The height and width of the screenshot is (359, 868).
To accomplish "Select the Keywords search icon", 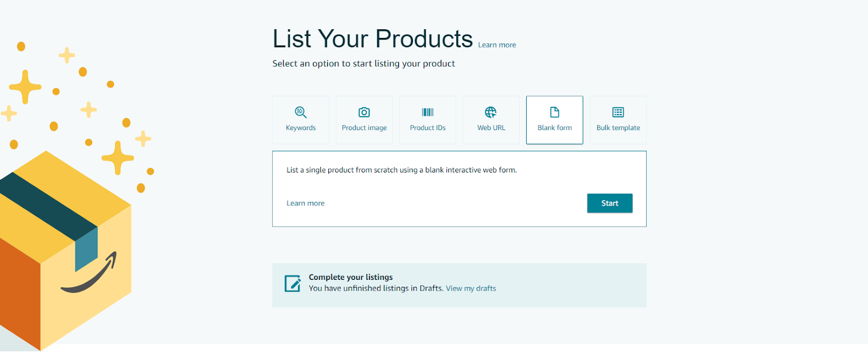I will pos(301,112).
